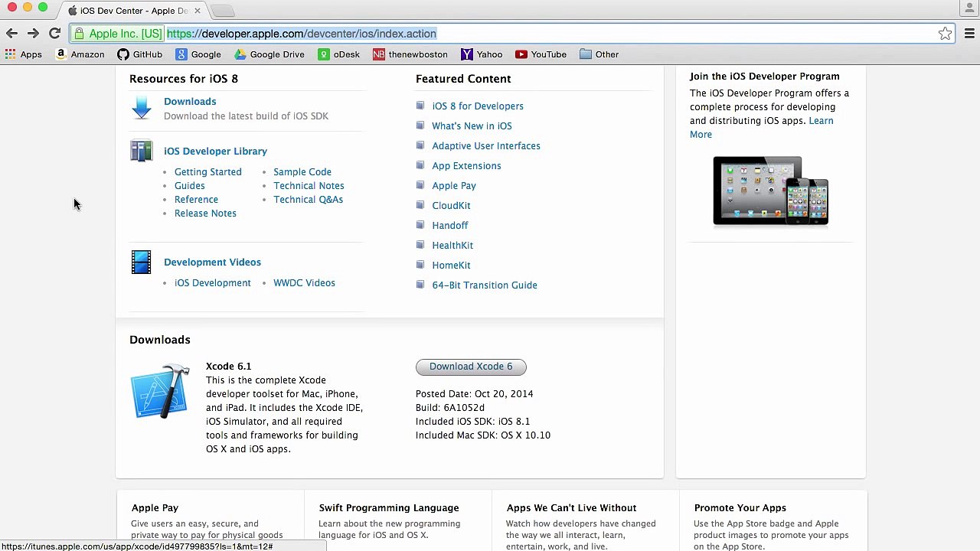Open the Development Videos link
The height and width of the screenshot is (551, 980).
coord(212,262)
